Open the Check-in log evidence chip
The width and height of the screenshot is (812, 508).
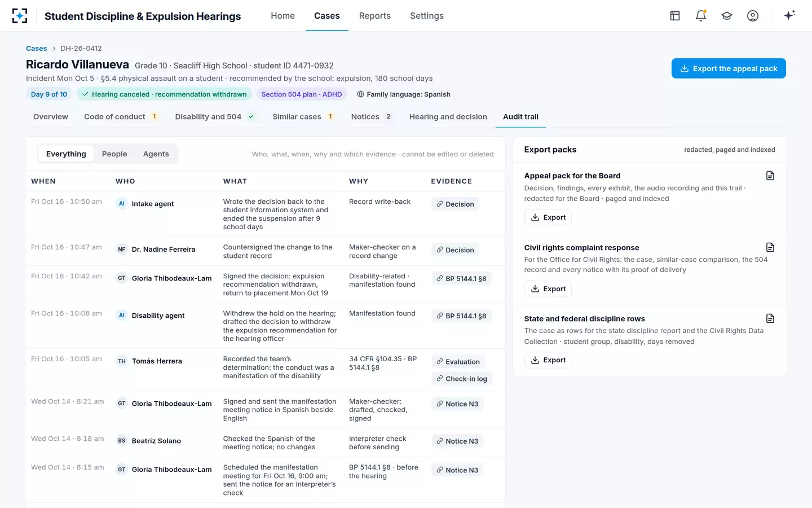tap(462, 379)
